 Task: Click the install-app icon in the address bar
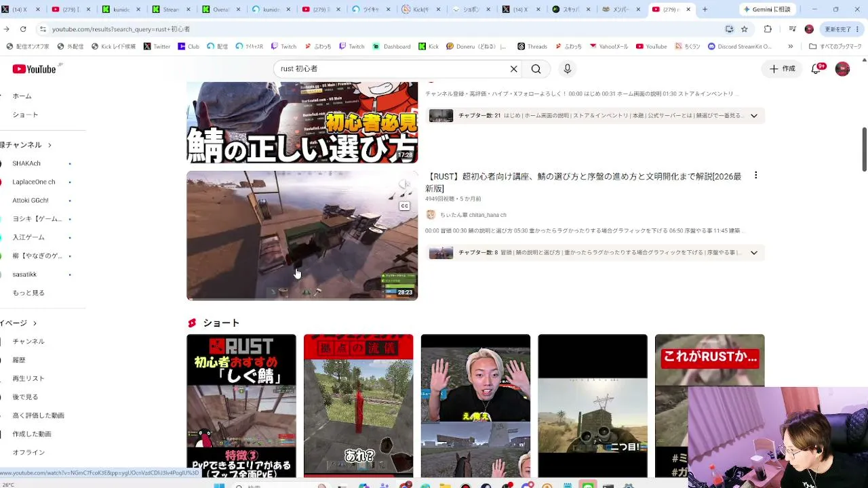coord(729,29)
